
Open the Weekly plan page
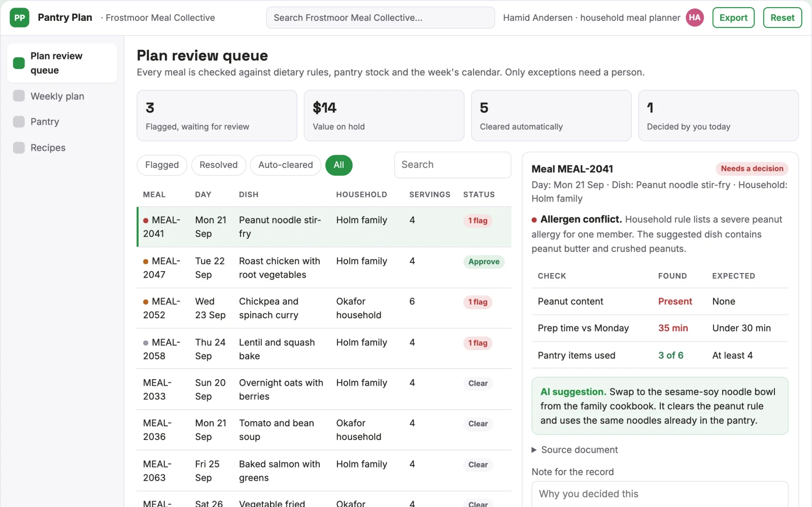[x=62, y=96]
